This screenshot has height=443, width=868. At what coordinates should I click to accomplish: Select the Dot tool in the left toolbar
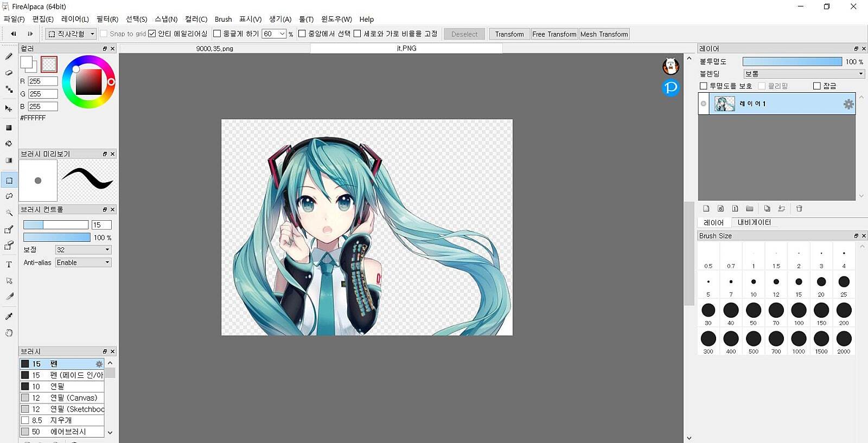pyautogui.click(x=9, y=89)
